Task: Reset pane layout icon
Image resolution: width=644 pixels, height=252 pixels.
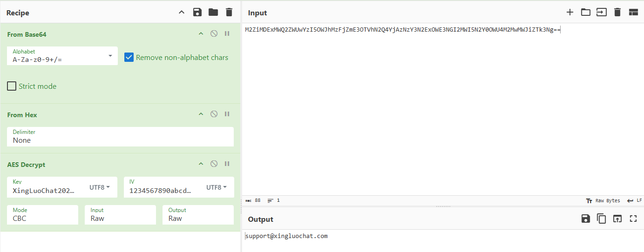Action: pos(633,13)
